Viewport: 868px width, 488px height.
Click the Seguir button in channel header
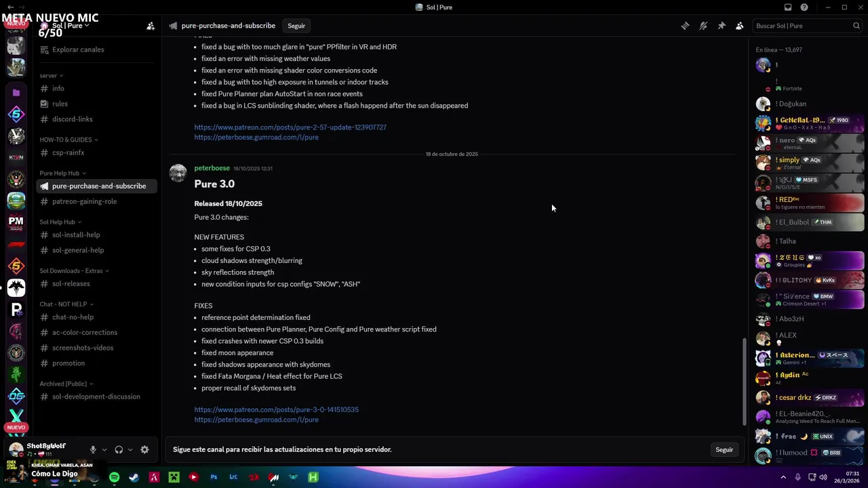[x=296, y=26]
